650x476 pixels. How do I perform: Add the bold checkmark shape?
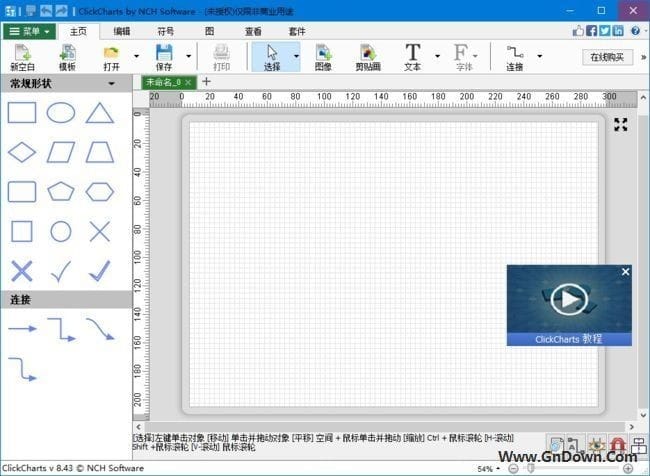[100, 271]
